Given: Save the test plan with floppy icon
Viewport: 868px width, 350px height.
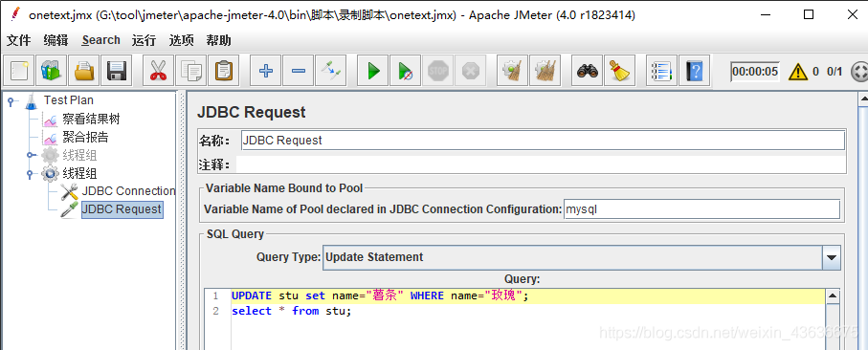Looking at the screenshot, I should click(117, 71).
